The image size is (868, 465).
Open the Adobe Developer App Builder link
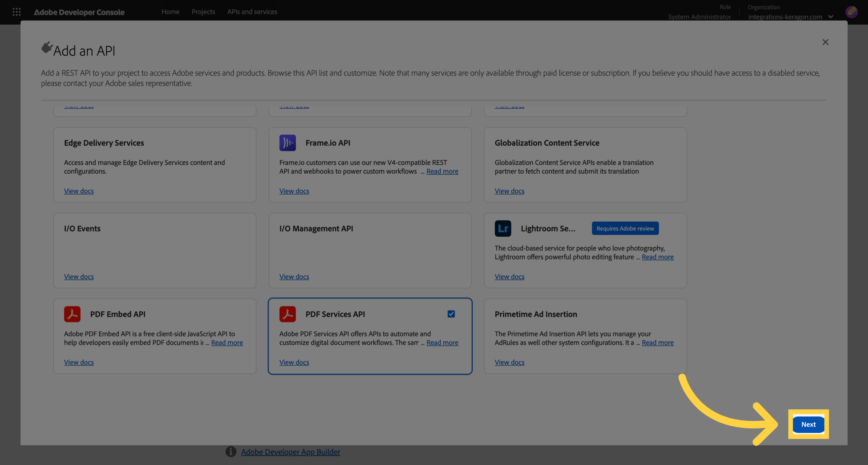290,452
